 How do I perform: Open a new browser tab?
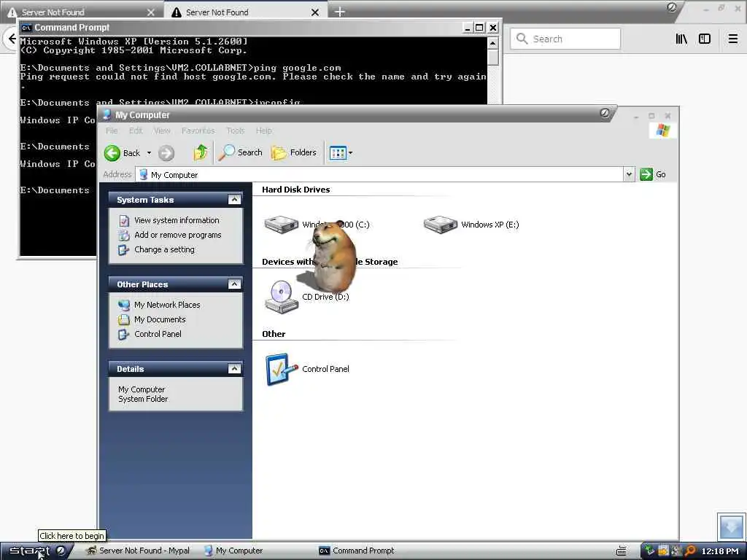(340, 12)
